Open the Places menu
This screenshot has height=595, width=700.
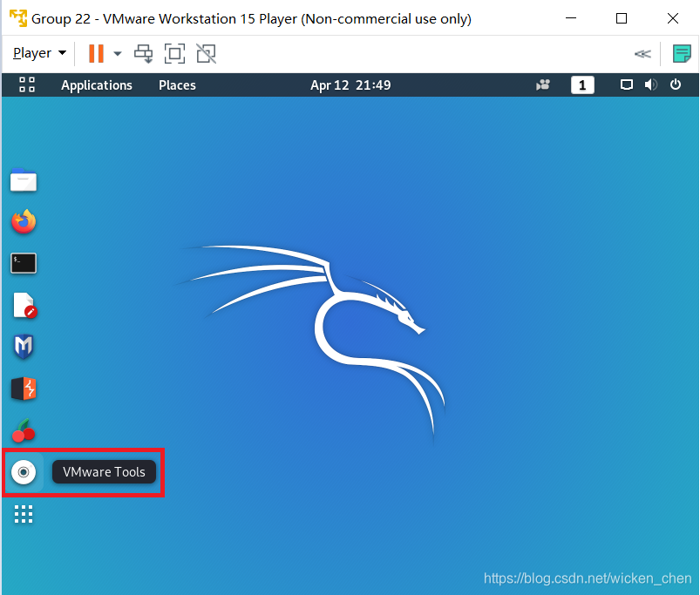pos(177,85)
